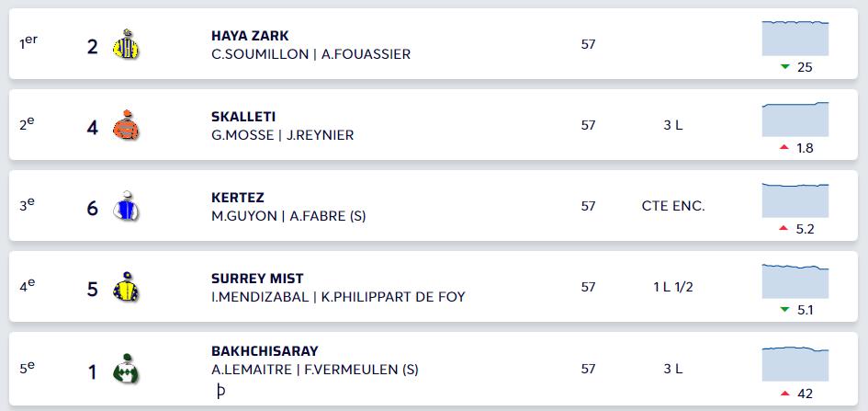
Task: Click Kertez's blue and white silks icon
Action: pyautogui.click(x=126, y=206)
